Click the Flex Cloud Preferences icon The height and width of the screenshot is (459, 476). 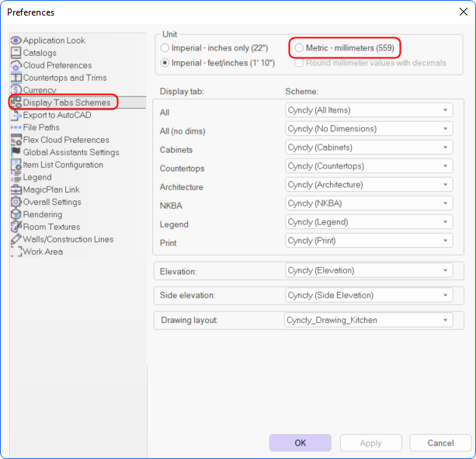point(16,140)
